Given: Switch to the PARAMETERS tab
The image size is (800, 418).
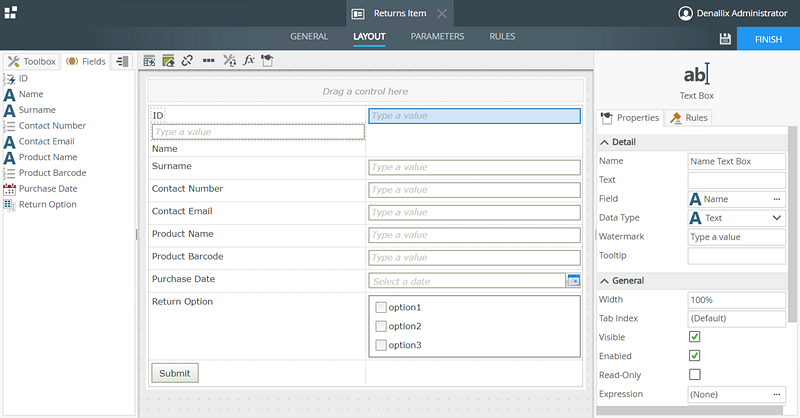Looking at the screenshot, I should pyautogui.click(x=437, y=37).
